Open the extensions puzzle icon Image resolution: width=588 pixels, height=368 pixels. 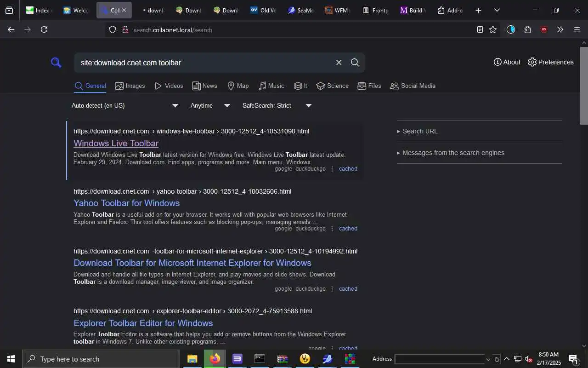[527, 29]
